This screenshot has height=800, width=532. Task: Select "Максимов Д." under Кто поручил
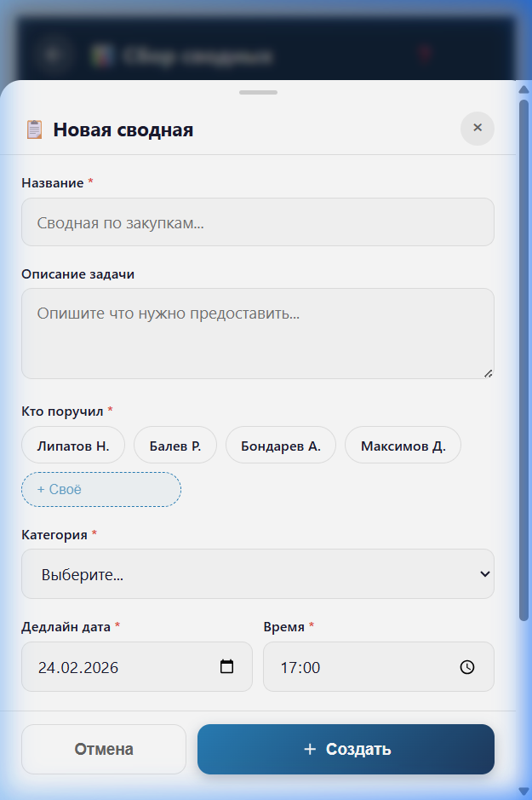click(x=403, y=444)
